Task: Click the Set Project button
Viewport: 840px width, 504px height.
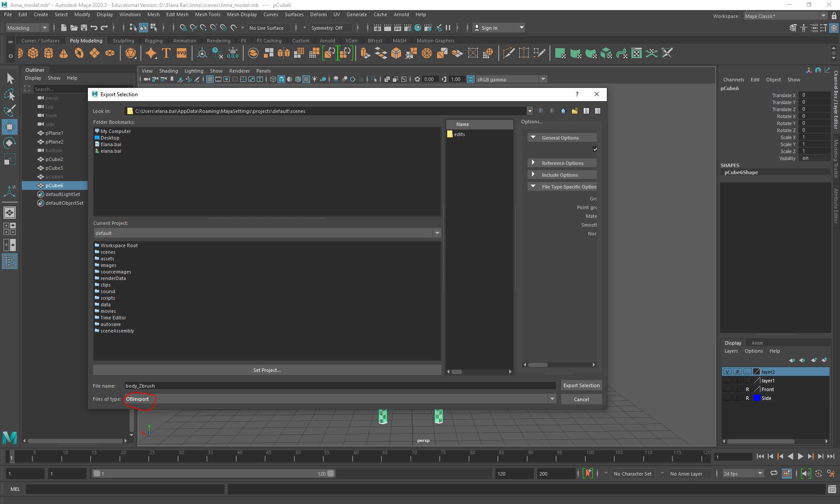Action: coord(266,370)
